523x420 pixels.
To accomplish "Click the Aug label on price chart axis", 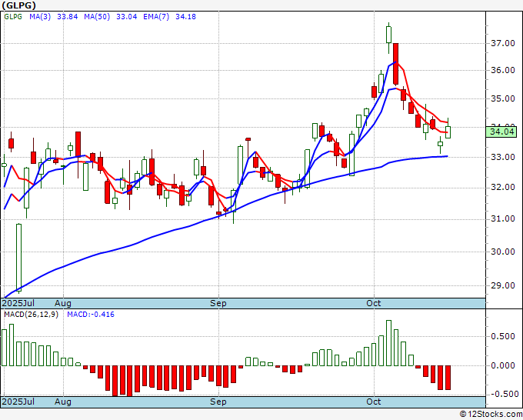I will tap(63, 303).
